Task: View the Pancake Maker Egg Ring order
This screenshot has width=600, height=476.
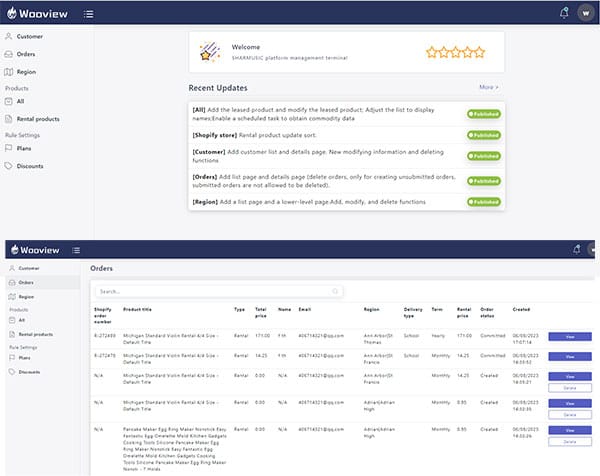Action: 570,430
